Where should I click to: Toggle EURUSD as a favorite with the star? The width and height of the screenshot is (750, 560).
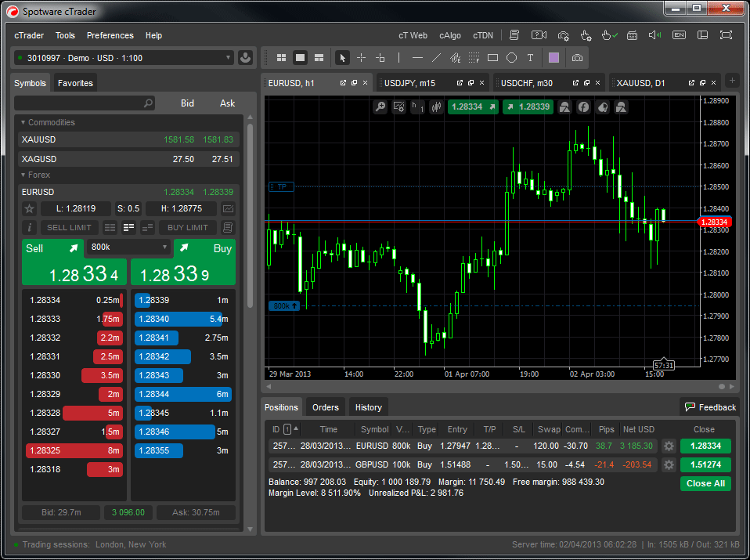(x=29, y=208)
